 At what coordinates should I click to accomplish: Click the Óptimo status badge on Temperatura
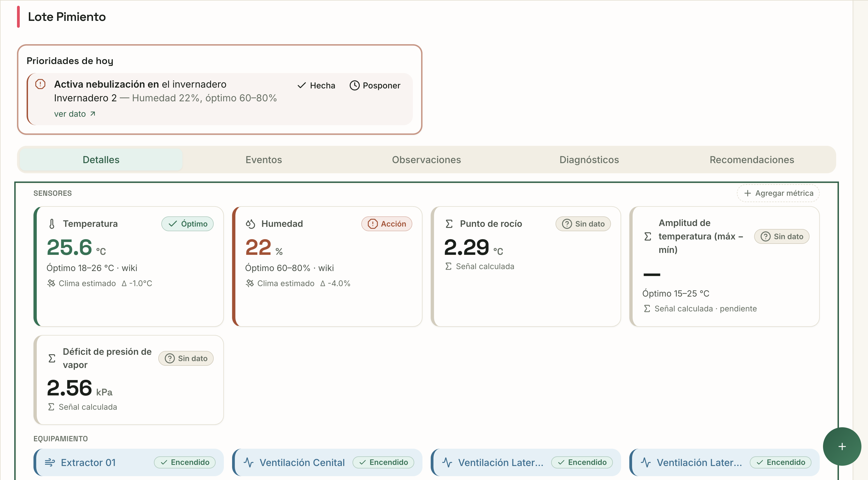187,224
